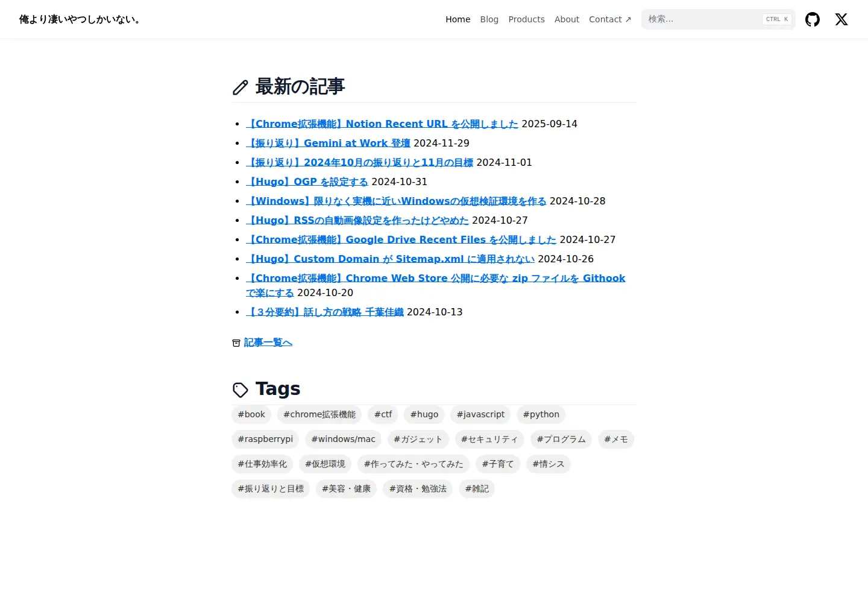Select the #セキュリティ tag
The image size is (868, 603).
[489, 439]
